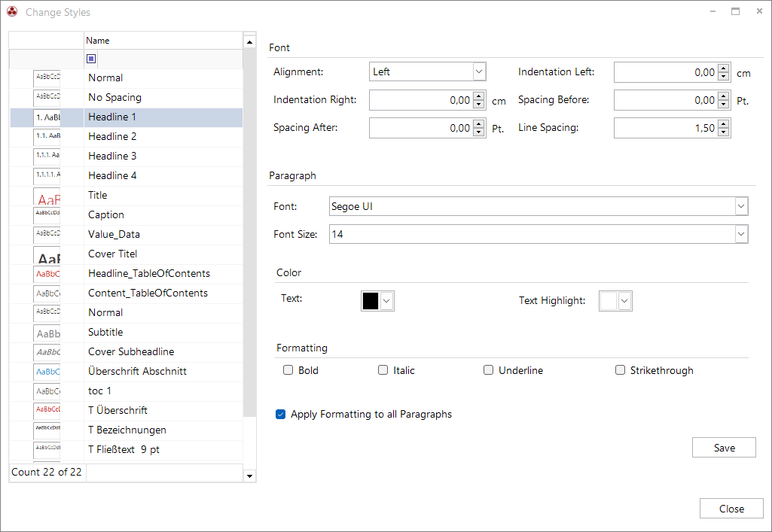Open the Text Highlight color dropdown
The width and height of the screenshot is (772, 532).
pyautogui.click(x=625, y=301)
